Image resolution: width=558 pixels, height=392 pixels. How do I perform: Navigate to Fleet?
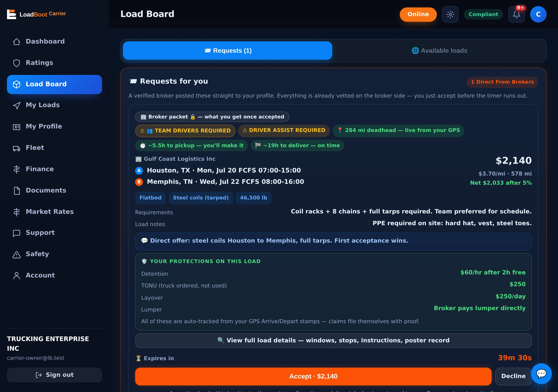tap(54, 148)
